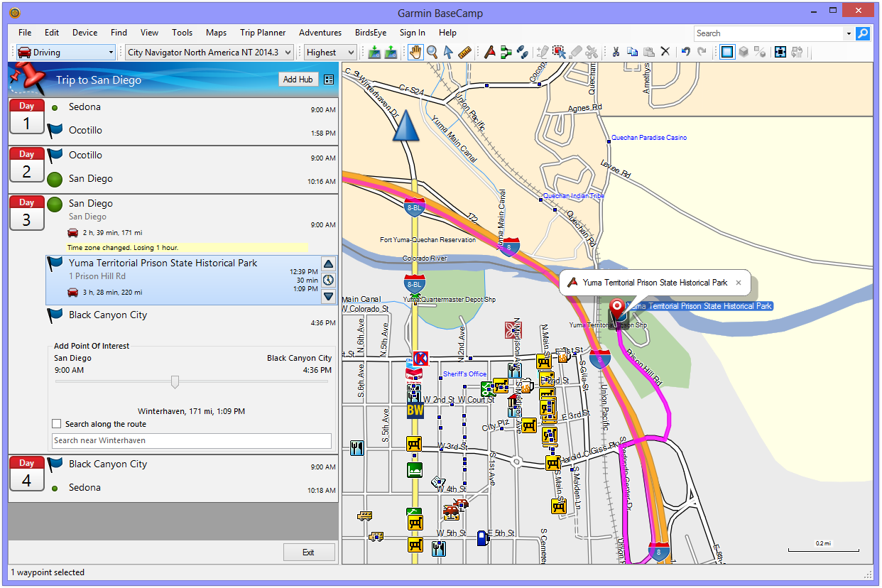
Task: Select the New Track footprints tool
Action: 522,52
